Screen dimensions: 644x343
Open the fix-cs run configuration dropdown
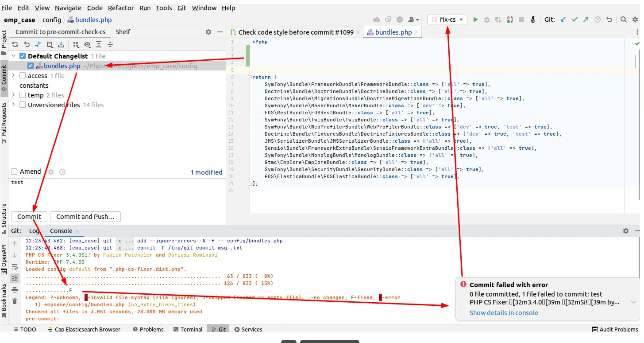[447, 19]
